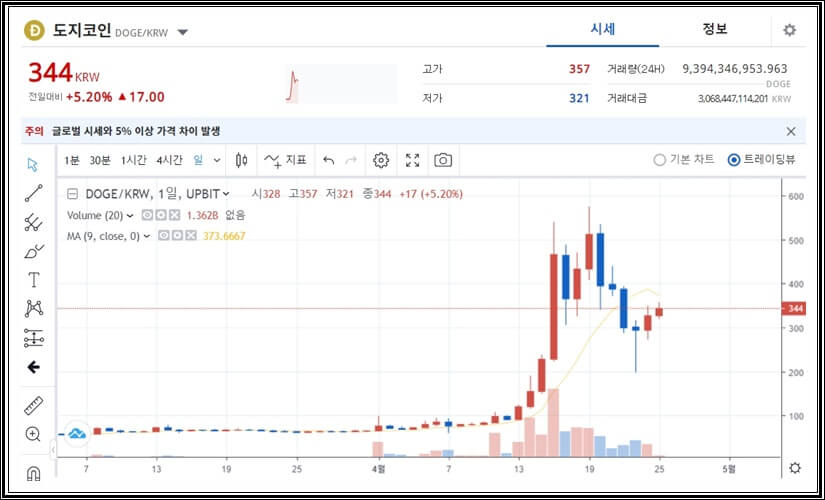Activate the zoom in magnifier tool

coord(33,434)
